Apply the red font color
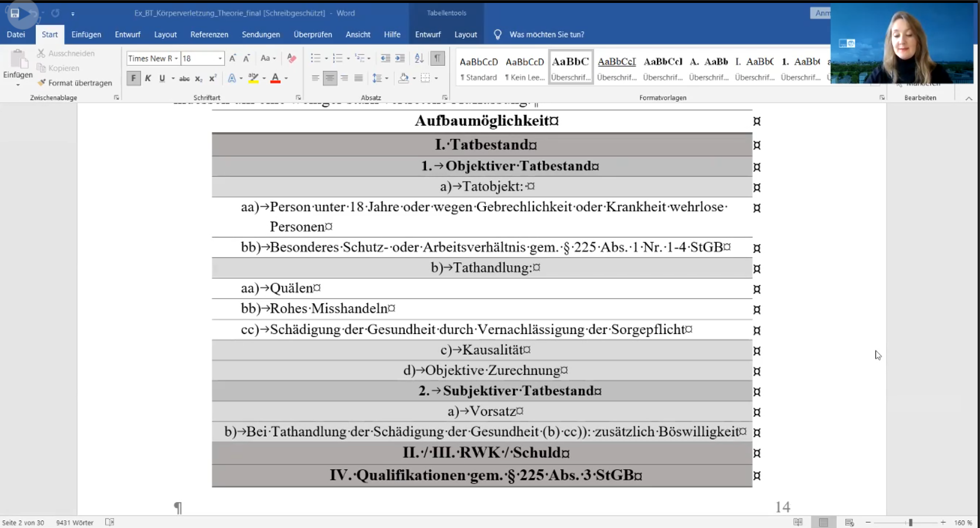 pyautogui.click(x=275, y=78)
